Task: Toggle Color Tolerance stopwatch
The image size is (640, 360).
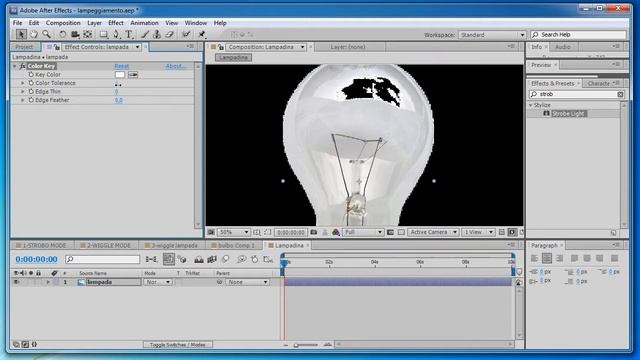Action: [x=31, y=83]
